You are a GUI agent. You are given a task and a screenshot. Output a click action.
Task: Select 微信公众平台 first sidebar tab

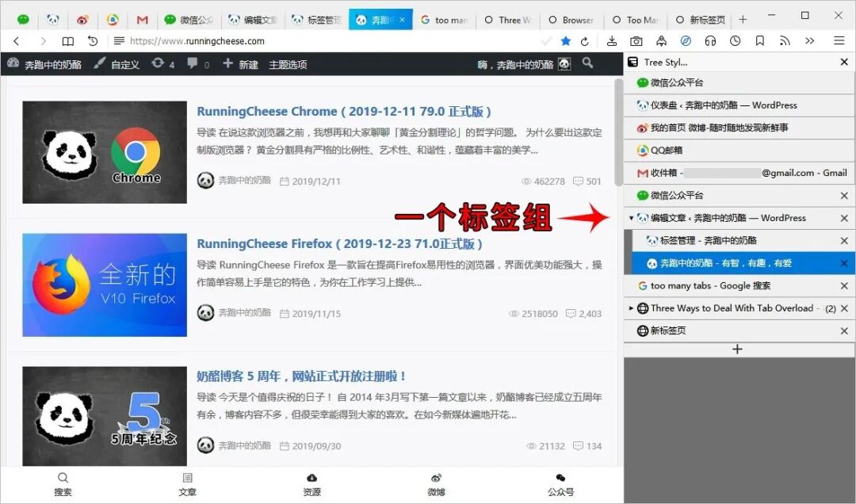coord(739,82)
